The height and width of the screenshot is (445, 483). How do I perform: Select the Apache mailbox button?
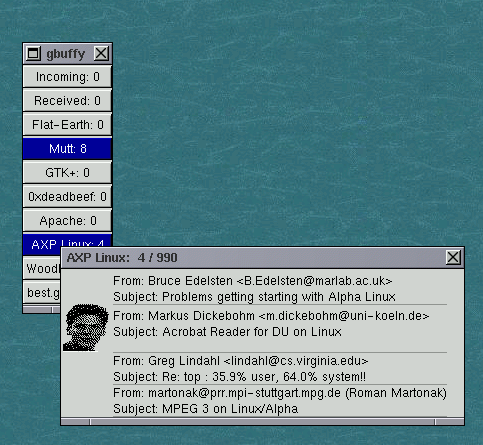[x=67, y=221]
